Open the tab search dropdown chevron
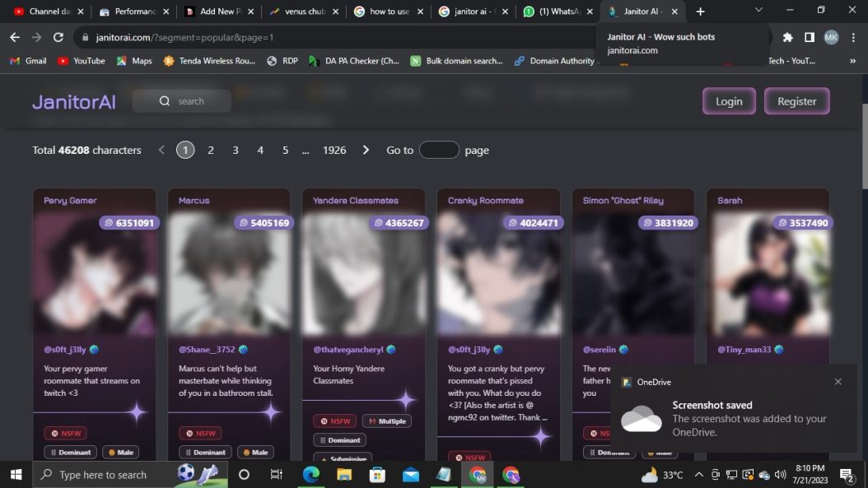 pyautogui.click(x=759, y=10)
